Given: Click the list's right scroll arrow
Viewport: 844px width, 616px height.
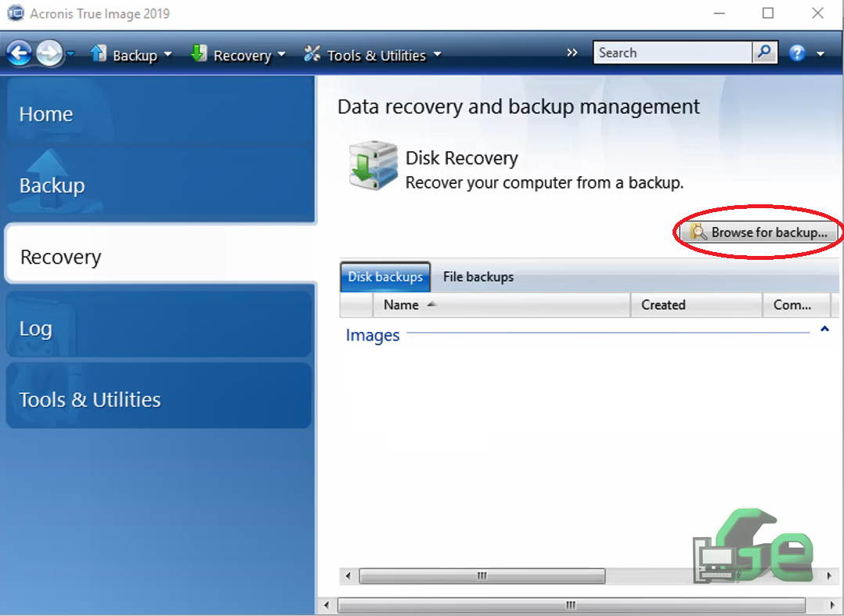Looking at the screenshot, I should pyautogui.click(x=829, y=576).
